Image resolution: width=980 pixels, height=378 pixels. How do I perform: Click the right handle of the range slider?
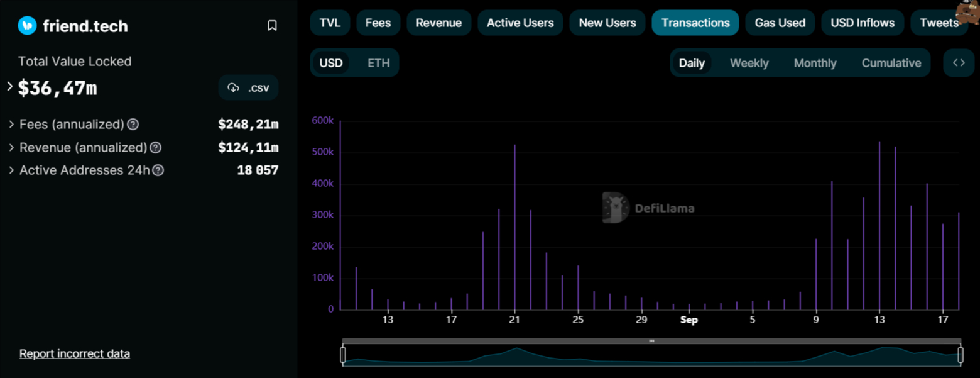(961, 355)
